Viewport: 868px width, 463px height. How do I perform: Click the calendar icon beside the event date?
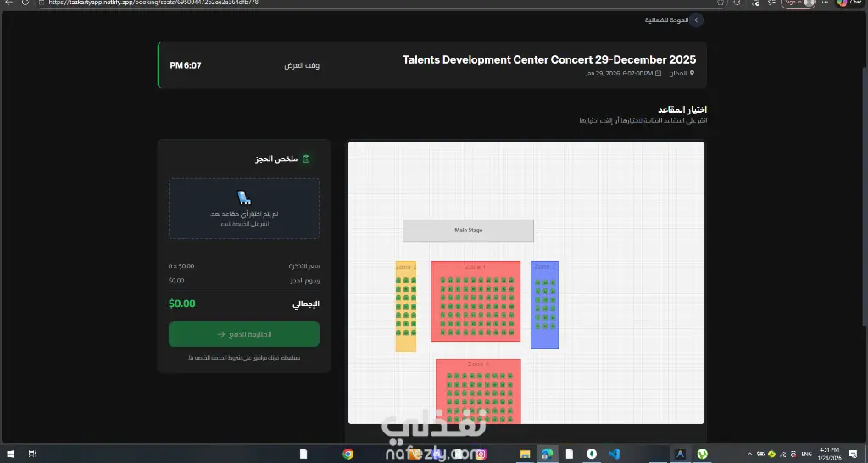(x=658, y=73)
